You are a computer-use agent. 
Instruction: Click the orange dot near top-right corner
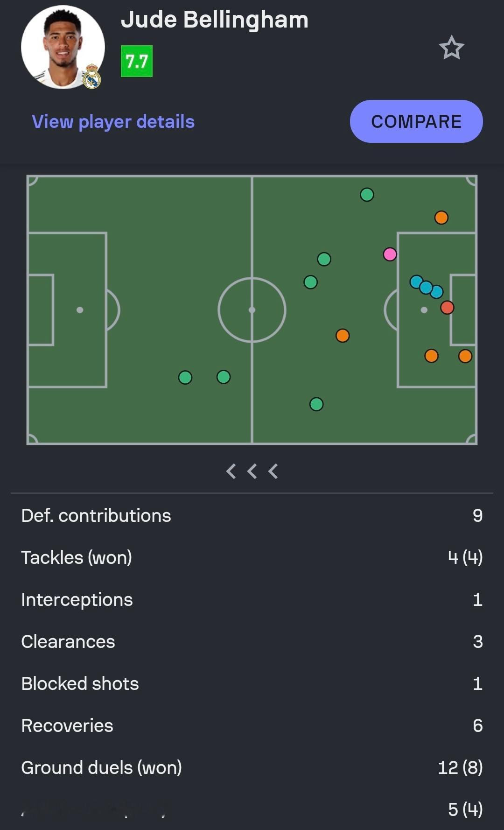tap(441, 218)
